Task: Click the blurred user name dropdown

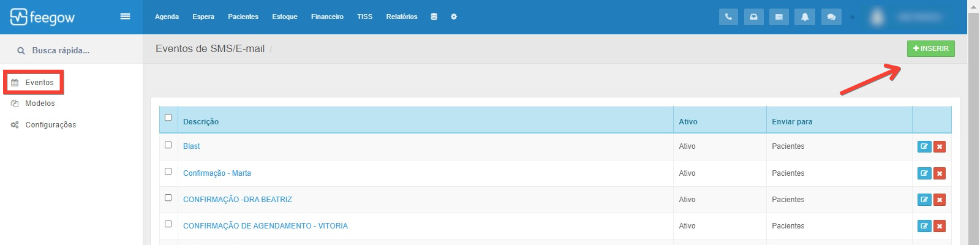Action: (919, 17)
